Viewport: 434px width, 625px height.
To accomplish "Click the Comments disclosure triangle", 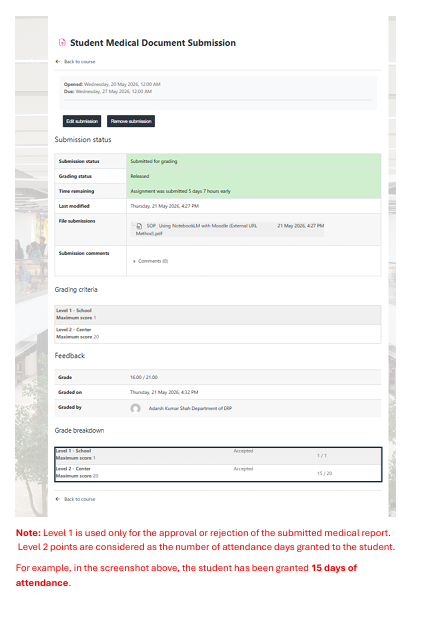I will pyautogui.click(x=134, y=261).
